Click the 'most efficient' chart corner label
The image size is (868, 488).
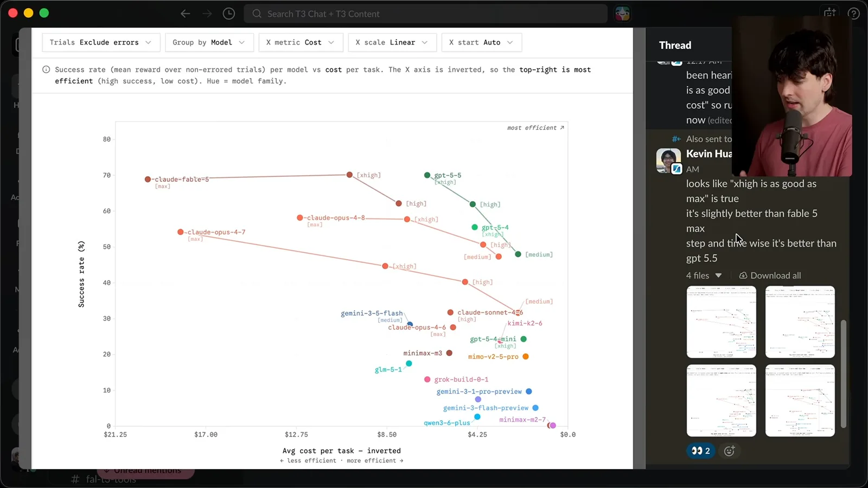[535, 128]
